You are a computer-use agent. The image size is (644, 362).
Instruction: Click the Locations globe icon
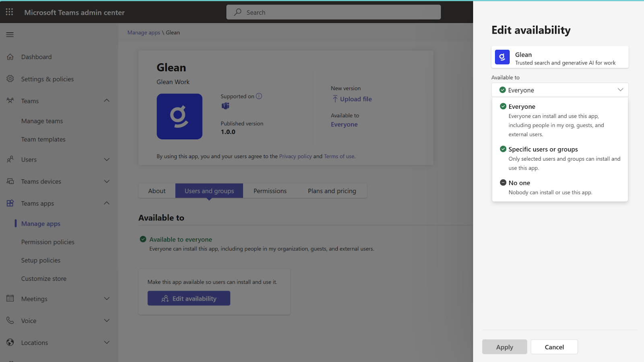coord(10,343)
